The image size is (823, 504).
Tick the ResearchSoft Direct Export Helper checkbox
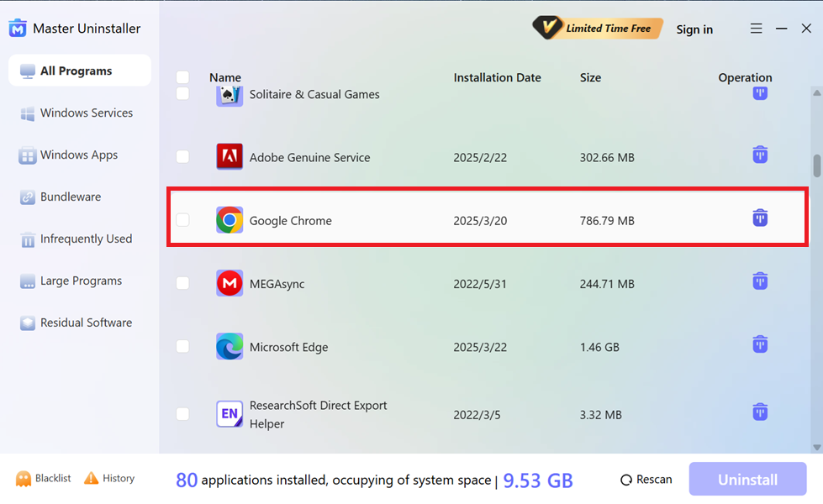tap(182, 414)
